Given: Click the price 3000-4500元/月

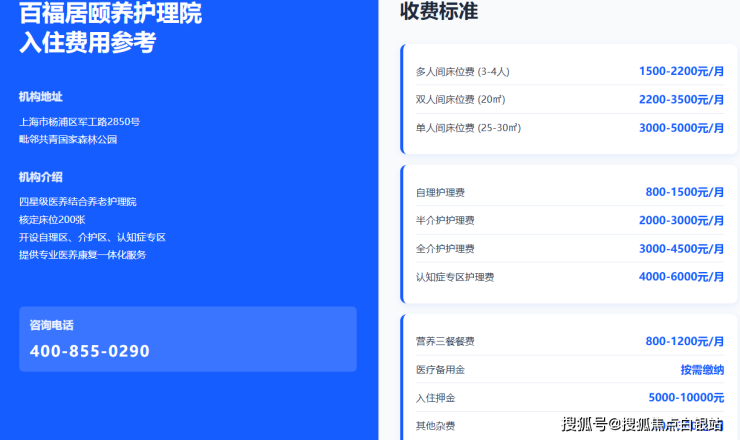Looking at the screenshot, I should tap(681, 249).
